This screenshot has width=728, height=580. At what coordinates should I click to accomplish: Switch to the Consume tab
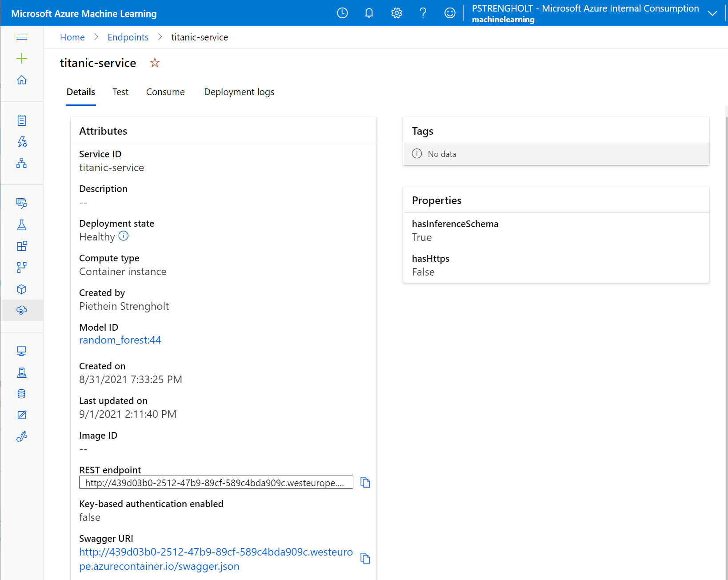click(x=165, y=92)
